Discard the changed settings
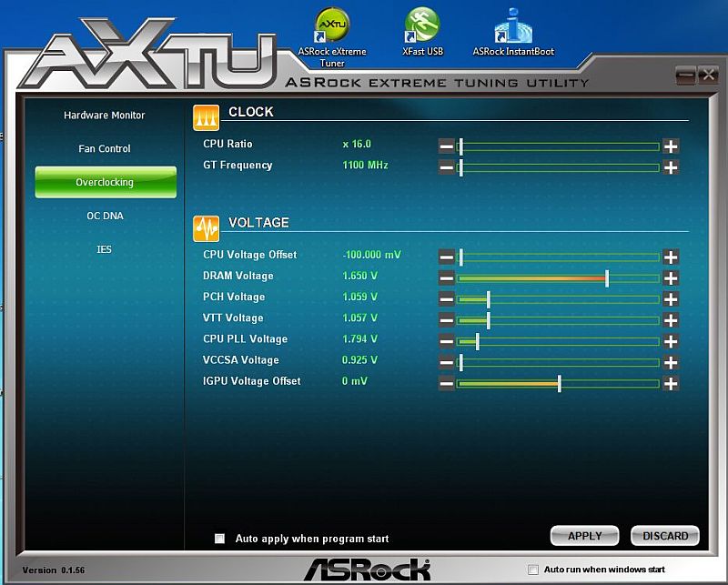Image resolution: width=728 pixels, height=585 pixels. tap(665, 536)
